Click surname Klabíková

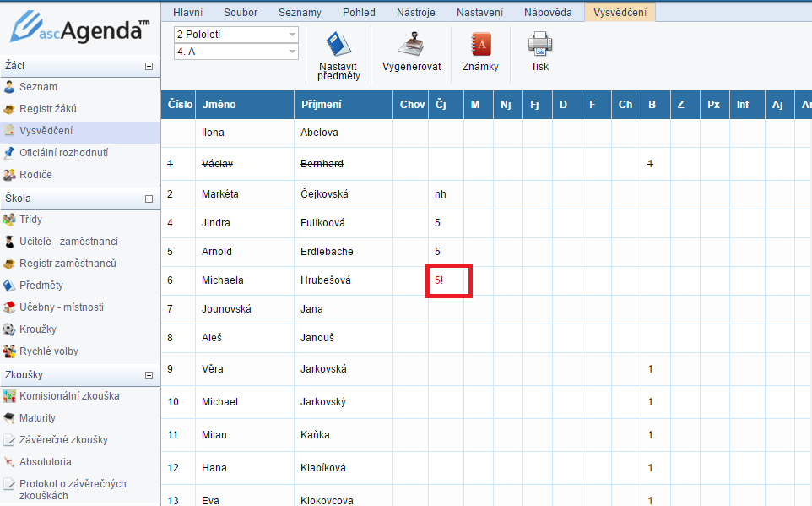pyautogui.click(x=322, y=468)
